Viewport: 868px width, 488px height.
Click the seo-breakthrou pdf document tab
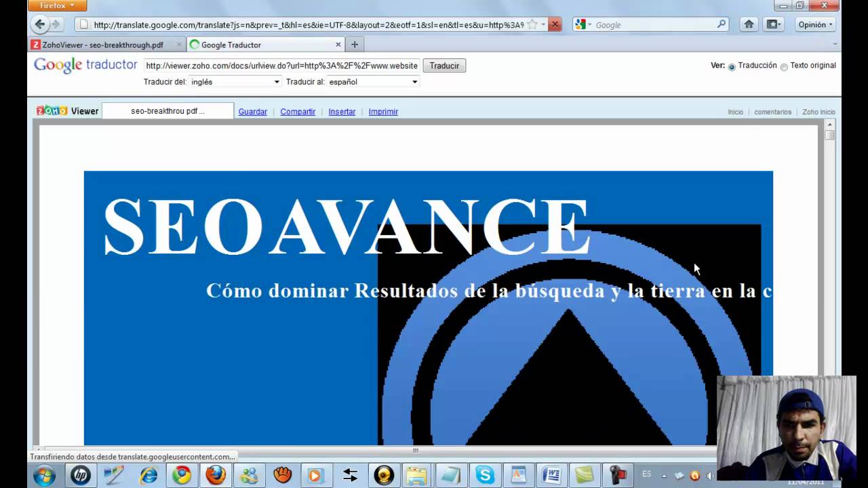coord(167,111)
